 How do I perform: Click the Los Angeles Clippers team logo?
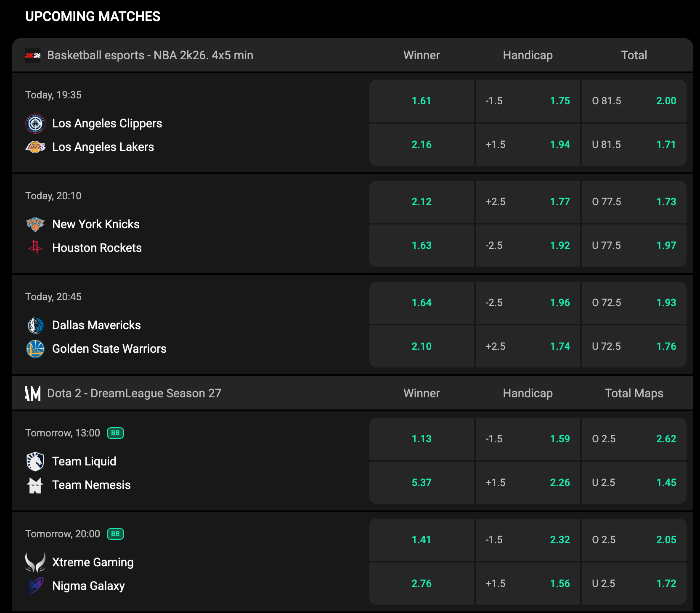point(35,124)
